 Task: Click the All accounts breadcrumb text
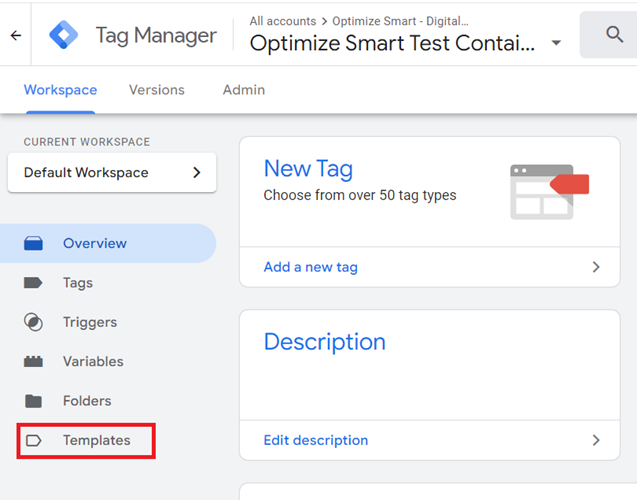(282, 20)
